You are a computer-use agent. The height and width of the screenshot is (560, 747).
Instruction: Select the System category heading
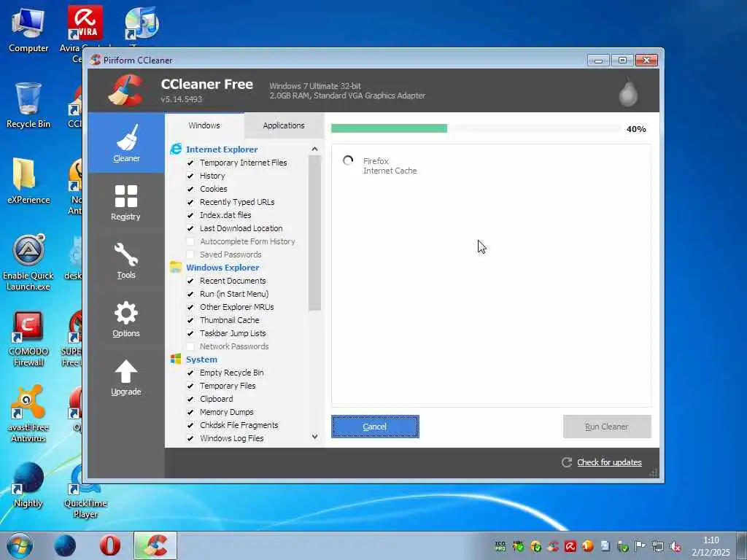coord(201,359)
